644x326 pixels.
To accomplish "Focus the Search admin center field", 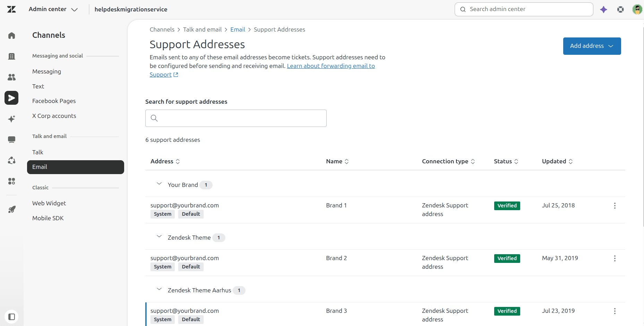I will pyautogui.click(x=524, y=9).
